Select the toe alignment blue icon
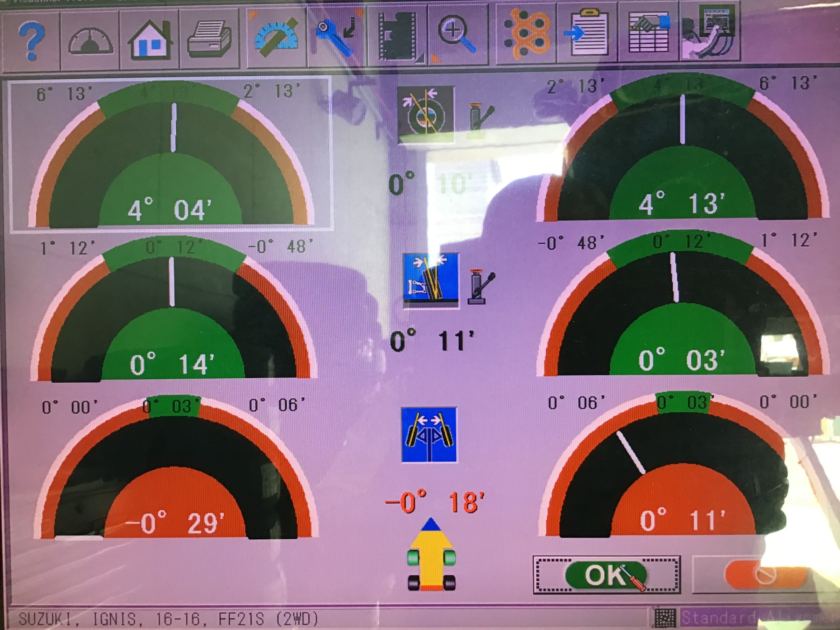 point(429,435)
